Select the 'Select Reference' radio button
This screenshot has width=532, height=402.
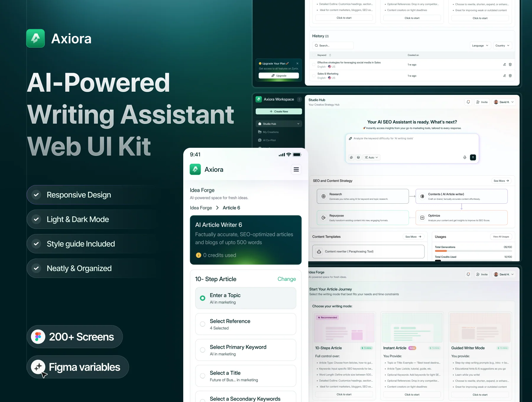click(202, 324)
